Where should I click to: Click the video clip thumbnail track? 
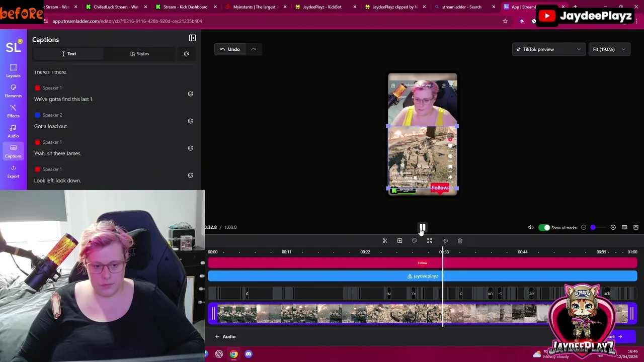(x=423, y=314)
